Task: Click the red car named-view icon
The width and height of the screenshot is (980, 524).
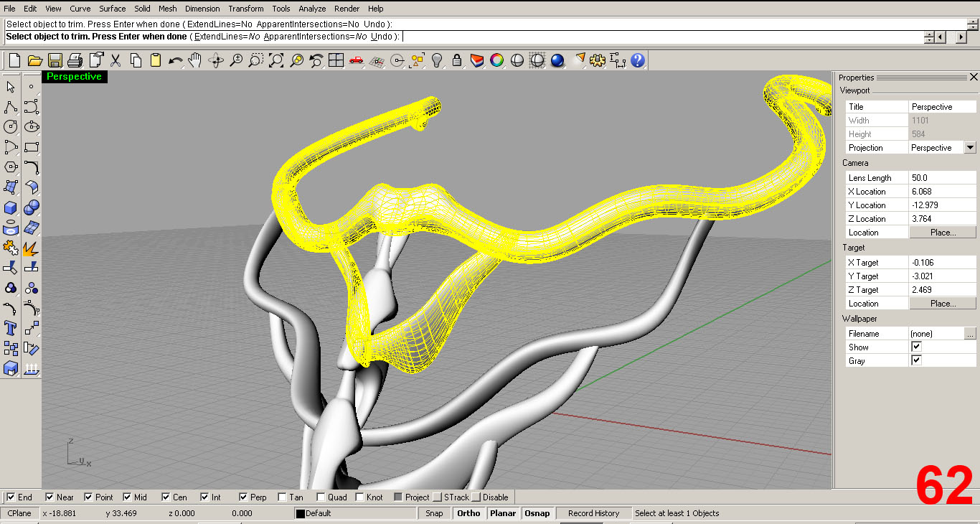Action: pos(356,61)
